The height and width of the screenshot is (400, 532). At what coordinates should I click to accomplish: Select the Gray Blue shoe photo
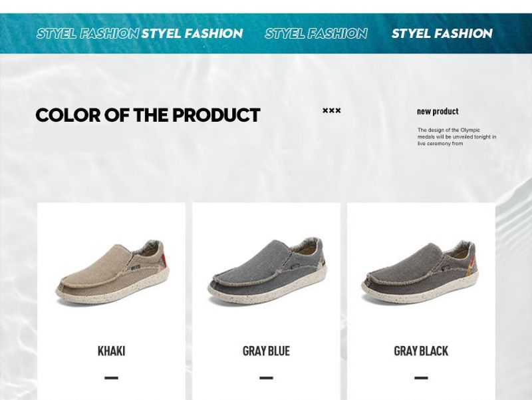point(267,271)
